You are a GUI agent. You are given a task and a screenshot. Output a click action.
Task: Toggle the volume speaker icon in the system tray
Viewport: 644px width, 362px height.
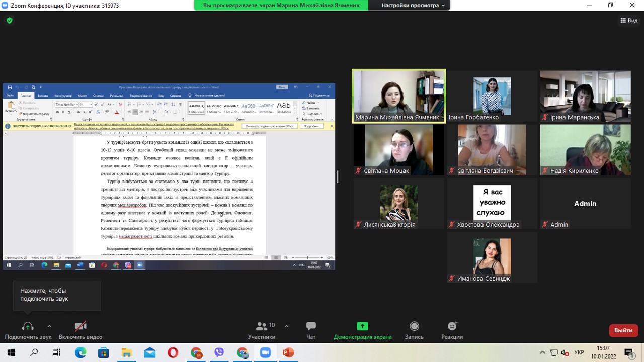(565, 352)
